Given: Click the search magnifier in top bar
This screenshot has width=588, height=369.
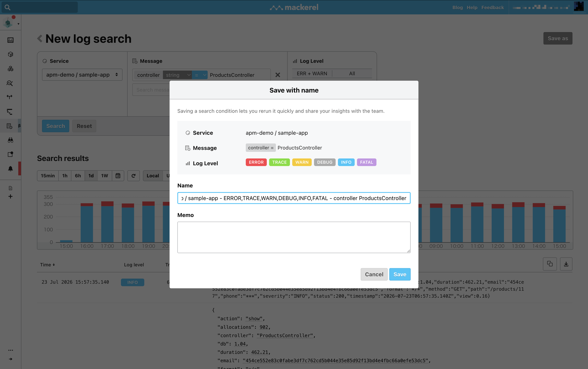Looking at the screenshot, I should tap(8, 7).
